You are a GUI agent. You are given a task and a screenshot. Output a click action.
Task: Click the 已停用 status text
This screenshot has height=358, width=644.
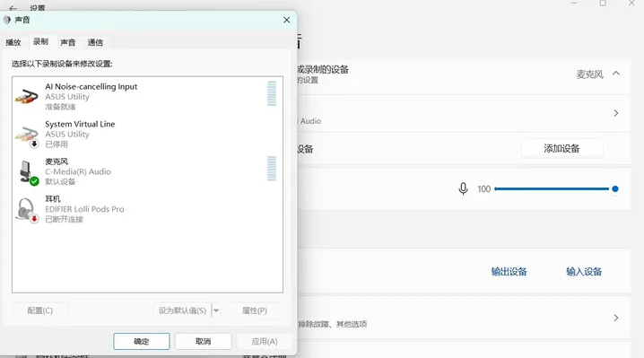click(57, 144)
